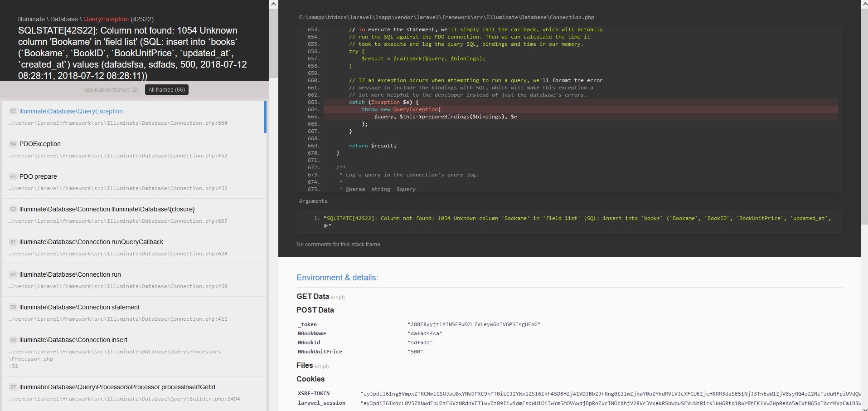Click the SQLSTATE argument string in Arguments
The width and height of the screenshot is (868, 411).
[577, 218]
